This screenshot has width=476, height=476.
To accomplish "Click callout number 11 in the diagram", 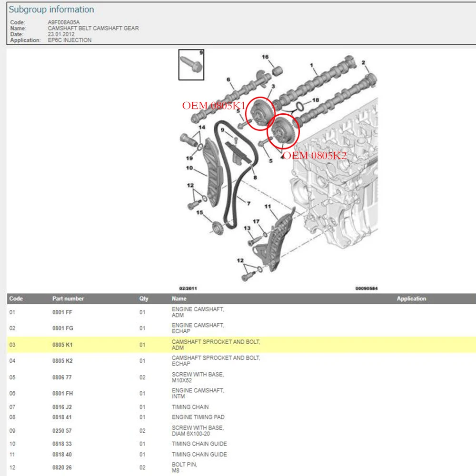I will pos(268,207).
